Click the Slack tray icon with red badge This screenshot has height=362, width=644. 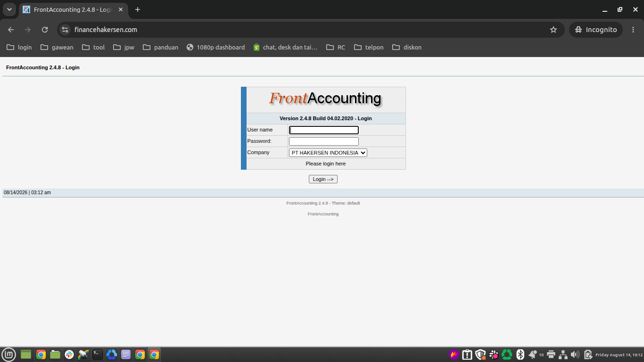494,354
